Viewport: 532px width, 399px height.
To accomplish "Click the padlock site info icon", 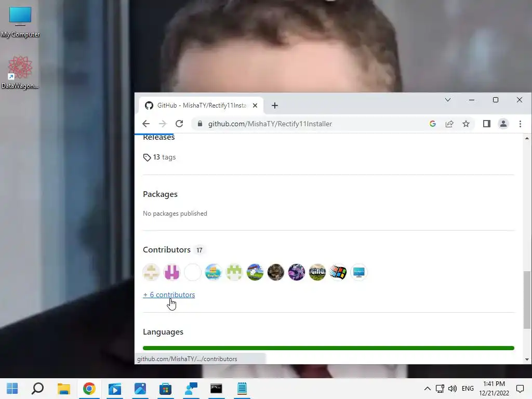I will click(200, 124).
